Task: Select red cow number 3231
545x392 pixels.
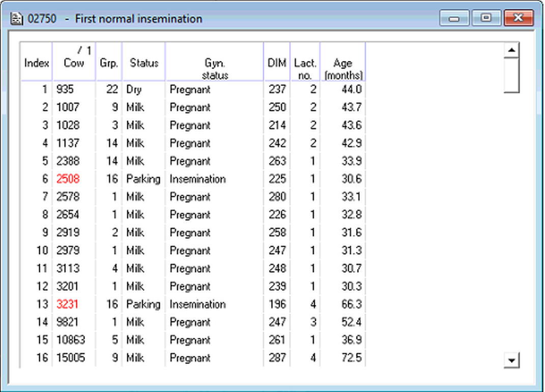Action: tap(68, 304)
